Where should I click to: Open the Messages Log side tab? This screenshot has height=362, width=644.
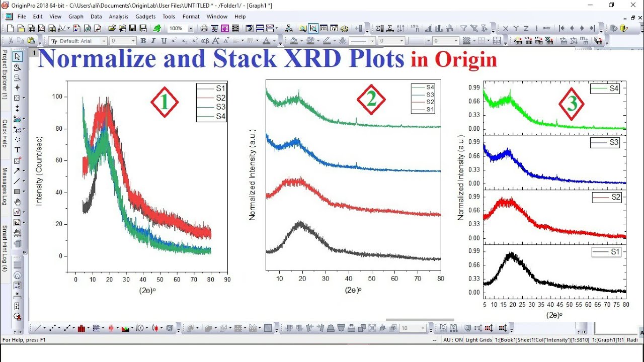[5, 186]
